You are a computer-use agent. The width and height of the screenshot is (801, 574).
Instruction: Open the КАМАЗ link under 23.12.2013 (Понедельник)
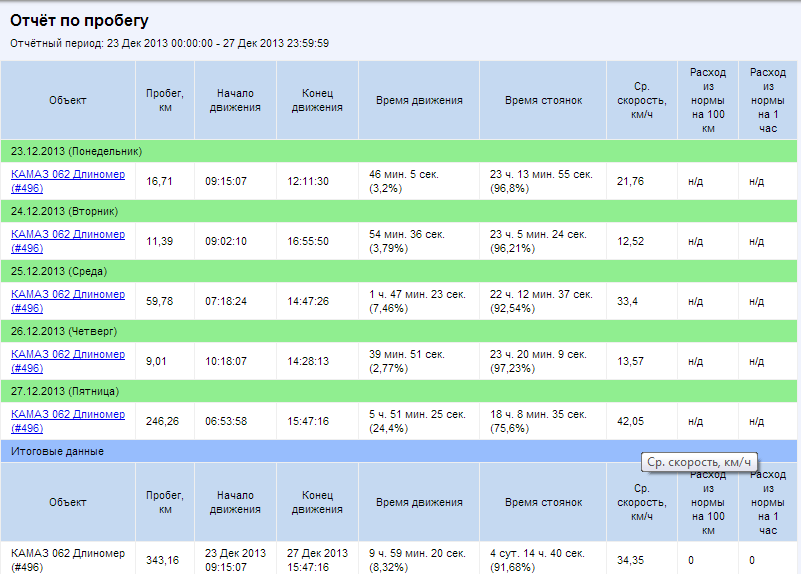(68, 181)
